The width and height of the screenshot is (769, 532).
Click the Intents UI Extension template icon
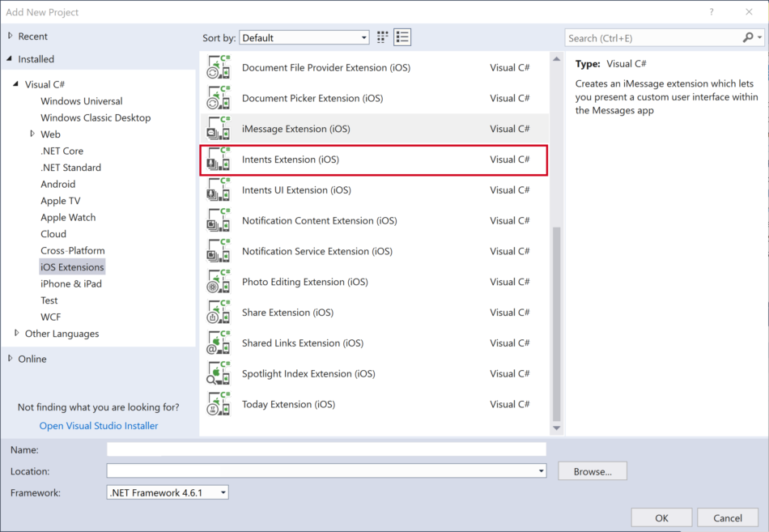pos(219,189)
